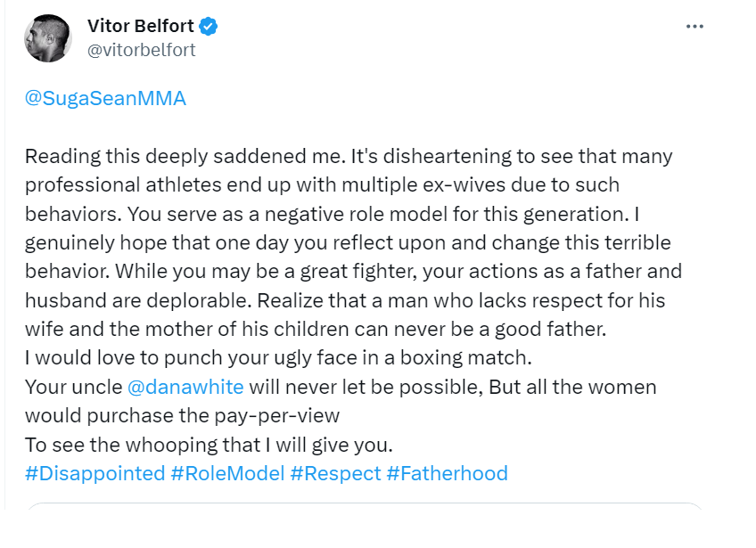The width and height of the screenshot is (756, 548).
Task: Open the #RoleModel hashtag
Action: point(226,473)
